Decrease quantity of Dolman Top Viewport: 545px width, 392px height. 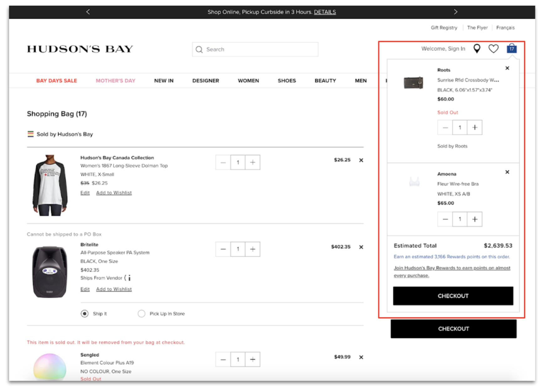point(223,162)
